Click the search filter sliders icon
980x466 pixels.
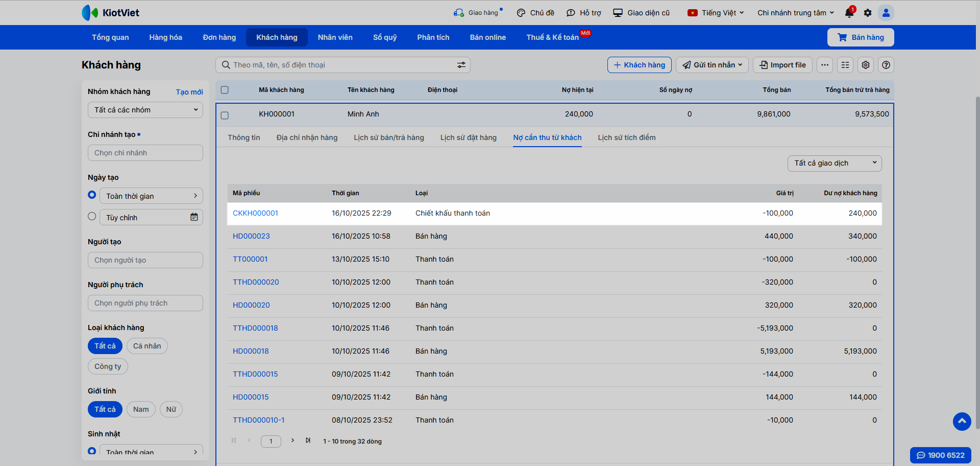461,65
